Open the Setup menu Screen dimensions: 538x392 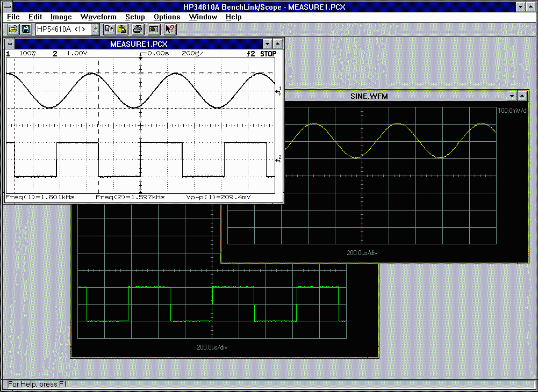(x=135, y=17)
